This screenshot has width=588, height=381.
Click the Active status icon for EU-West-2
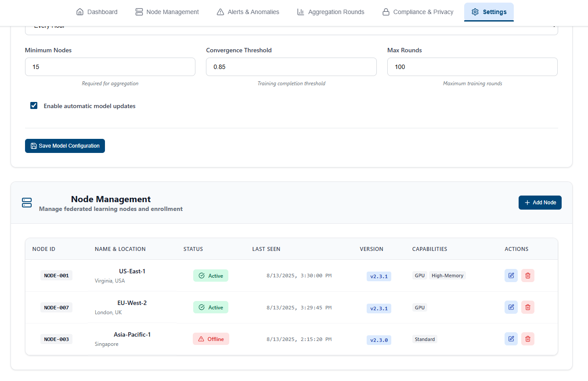point(202,307)
